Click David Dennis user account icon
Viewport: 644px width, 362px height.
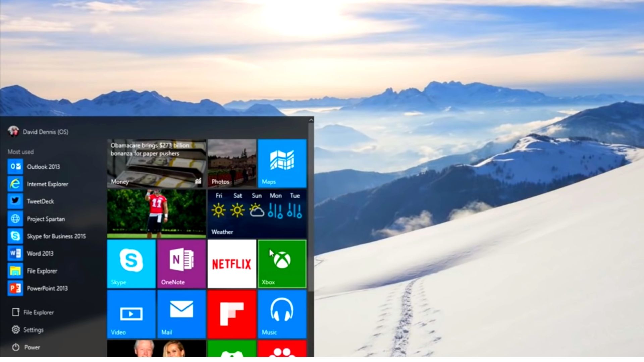coord(13,132)
